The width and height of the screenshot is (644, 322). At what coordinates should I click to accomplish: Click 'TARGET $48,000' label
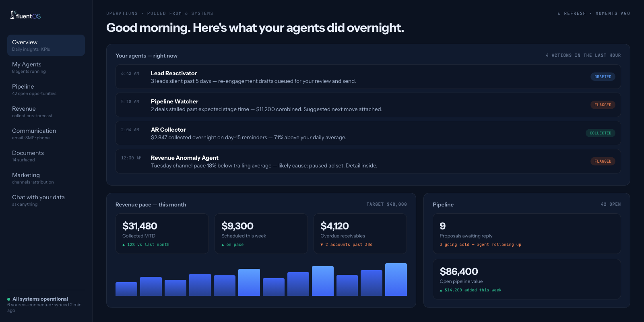pos(386,204)
